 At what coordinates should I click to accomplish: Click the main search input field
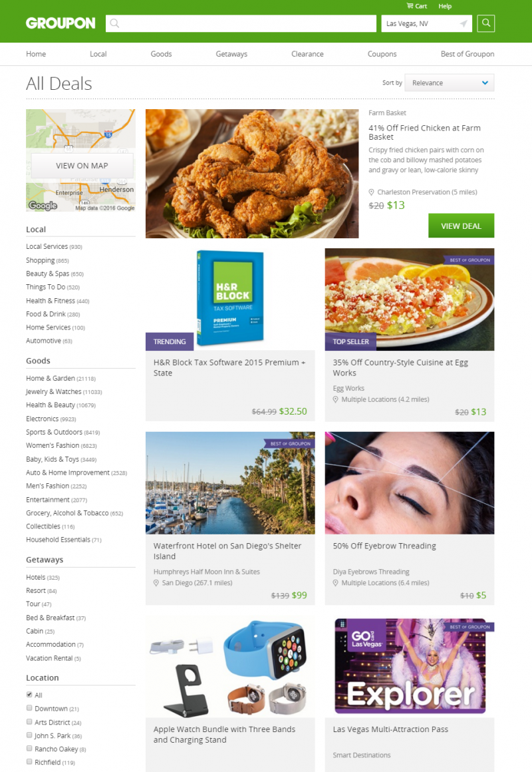(x=241, y=24)
